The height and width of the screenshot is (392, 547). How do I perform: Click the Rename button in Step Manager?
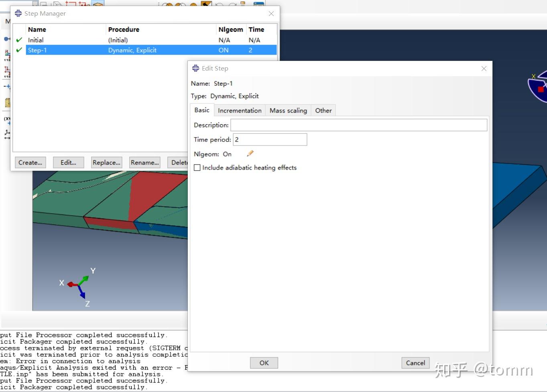(144, 162)
